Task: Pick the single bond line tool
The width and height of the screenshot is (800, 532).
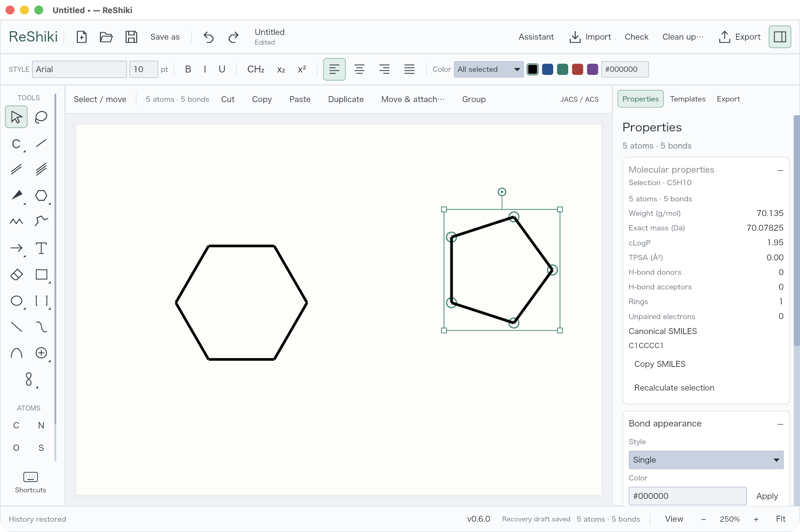Action: tap(41, 143)
